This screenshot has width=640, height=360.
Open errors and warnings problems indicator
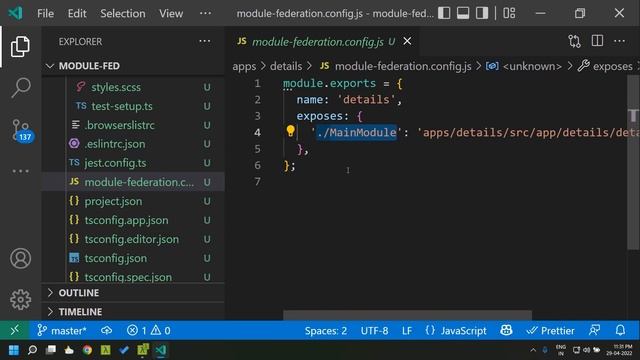coord(149,330)
